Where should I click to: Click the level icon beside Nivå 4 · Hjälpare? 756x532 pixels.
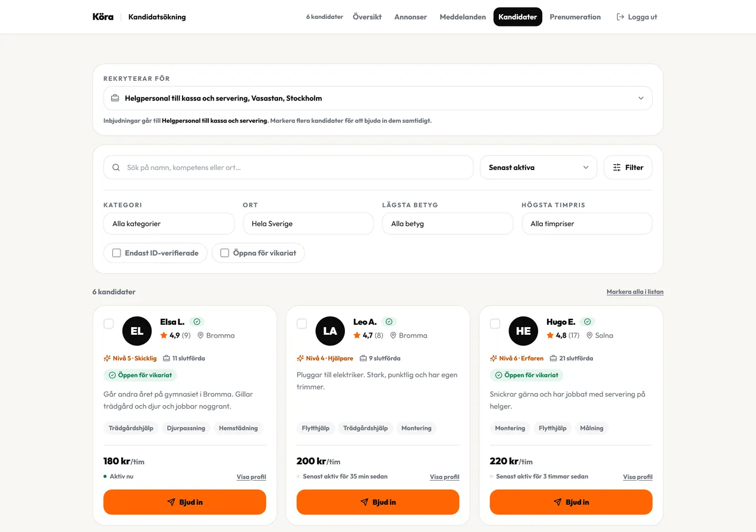pos(300,358)
